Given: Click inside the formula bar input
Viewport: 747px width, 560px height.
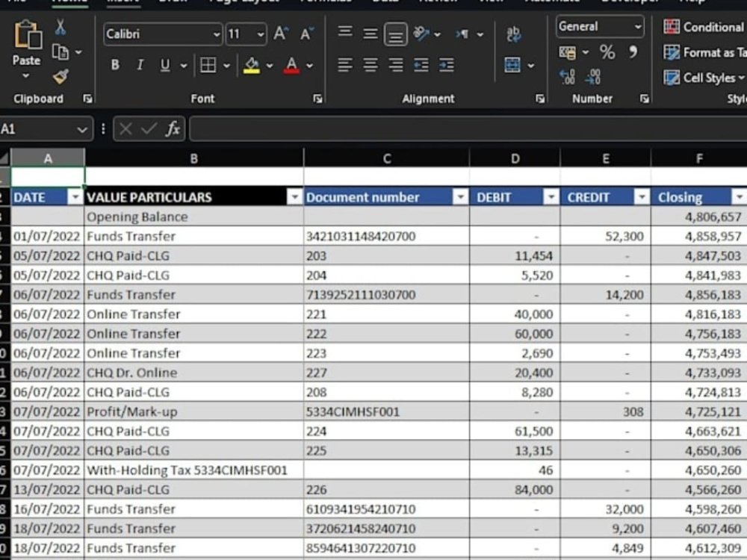Looking at the screenshot, I should point(468,129).
